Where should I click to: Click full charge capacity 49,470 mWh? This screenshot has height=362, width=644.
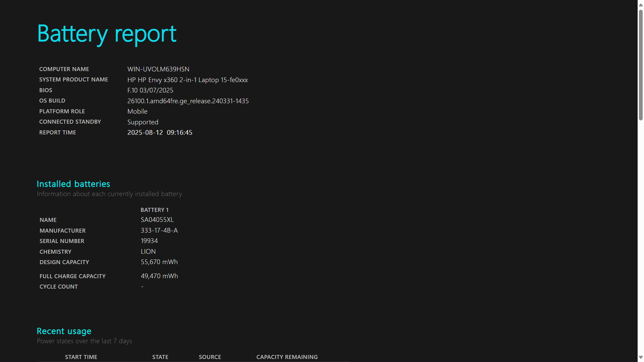pos(159,276)
